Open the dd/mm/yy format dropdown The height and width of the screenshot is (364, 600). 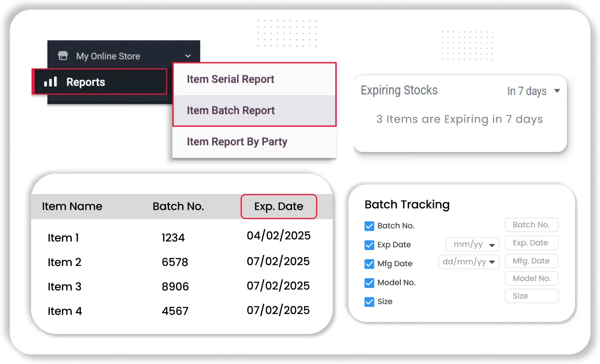(469, 262)
